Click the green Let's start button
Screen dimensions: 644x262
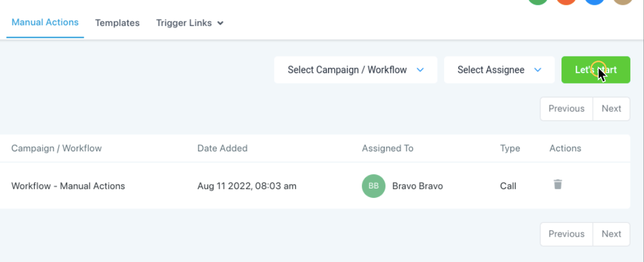(x=596, y=70)
